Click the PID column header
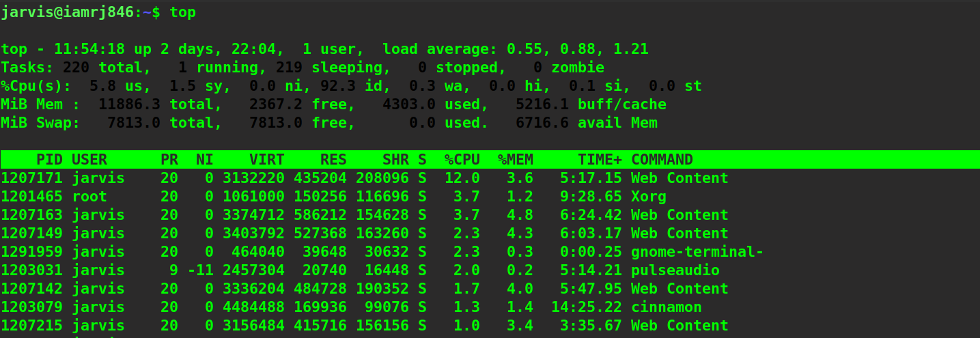 point(49,160)
